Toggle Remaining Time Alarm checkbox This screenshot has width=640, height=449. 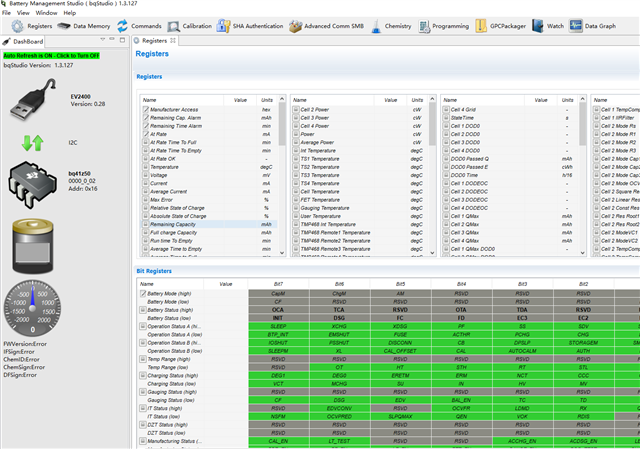tap(146, 126)
